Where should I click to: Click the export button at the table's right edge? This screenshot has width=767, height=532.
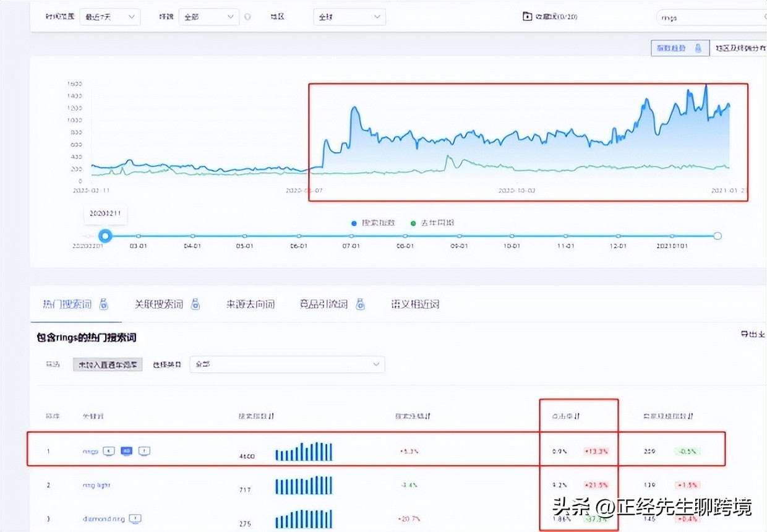click(x=753, y=334)
